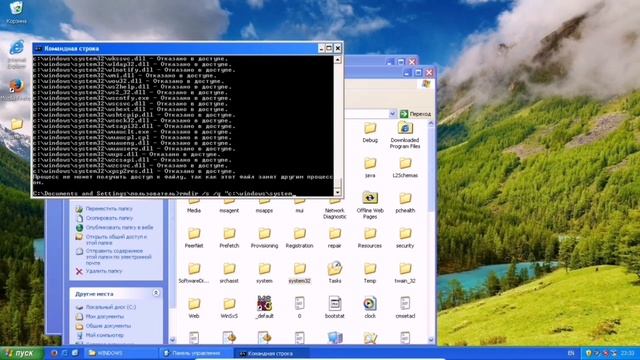Click the mui folder label

(x=299, y=211)
